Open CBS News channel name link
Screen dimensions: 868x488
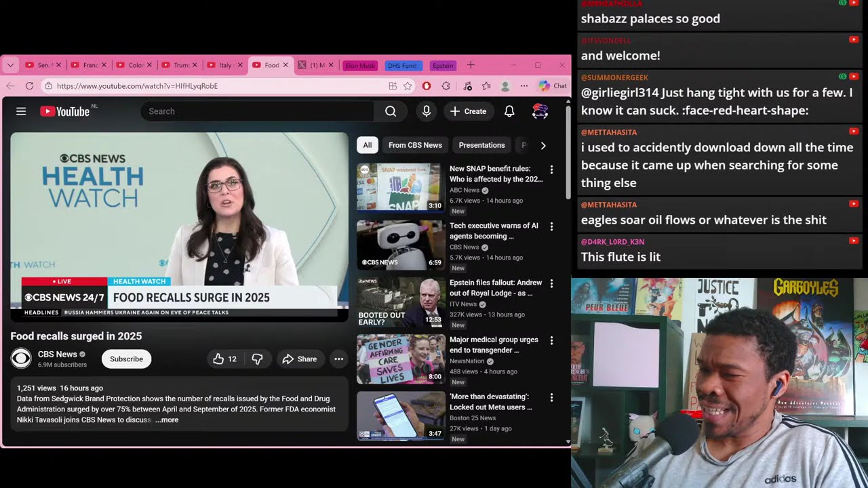(x=58, y=354)
